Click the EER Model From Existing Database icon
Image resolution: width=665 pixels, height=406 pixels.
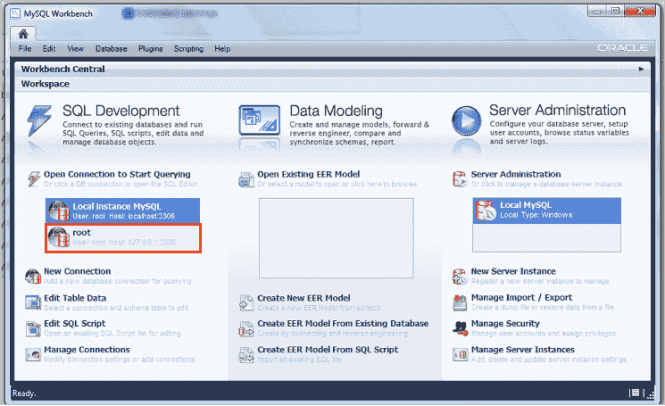point(246,329)
